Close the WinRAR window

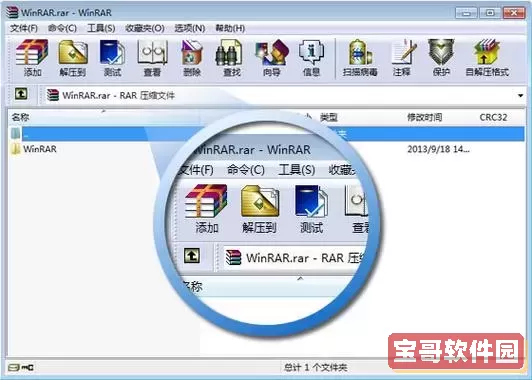(x=514, y=13)
